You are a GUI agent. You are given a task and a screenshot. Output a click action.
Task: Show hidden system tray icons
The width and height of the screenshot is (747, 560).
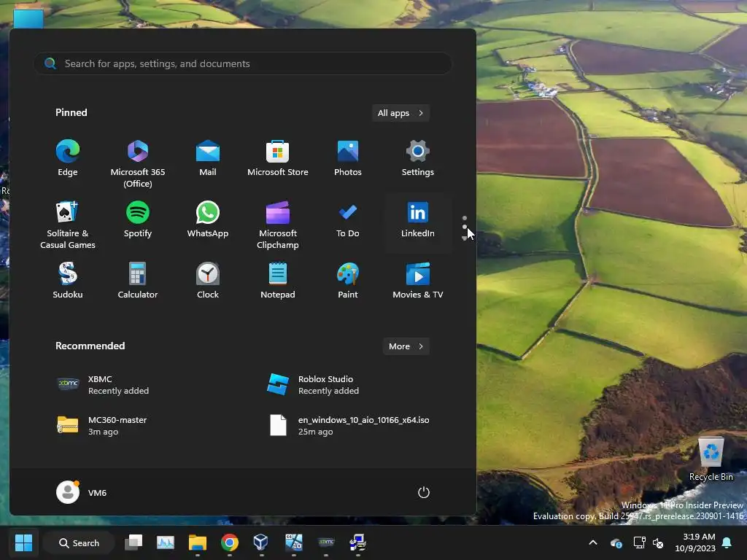coord(593,542)
